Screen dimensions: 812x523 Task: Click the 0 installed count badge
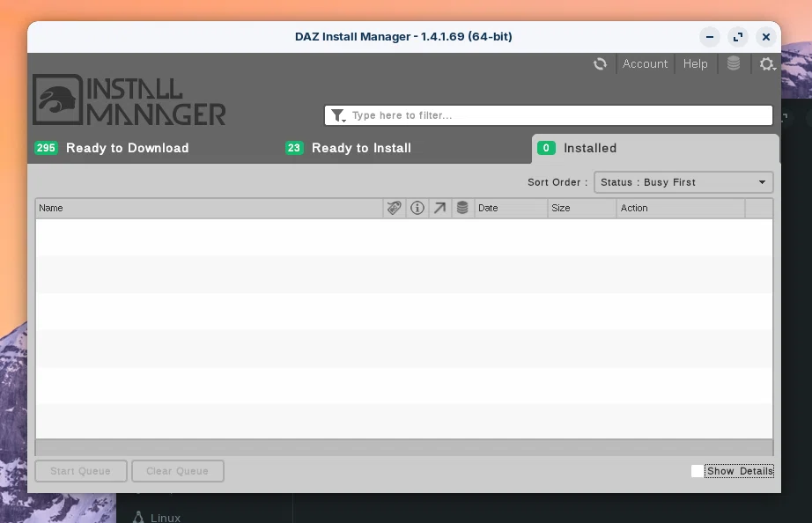pos(546,148)
